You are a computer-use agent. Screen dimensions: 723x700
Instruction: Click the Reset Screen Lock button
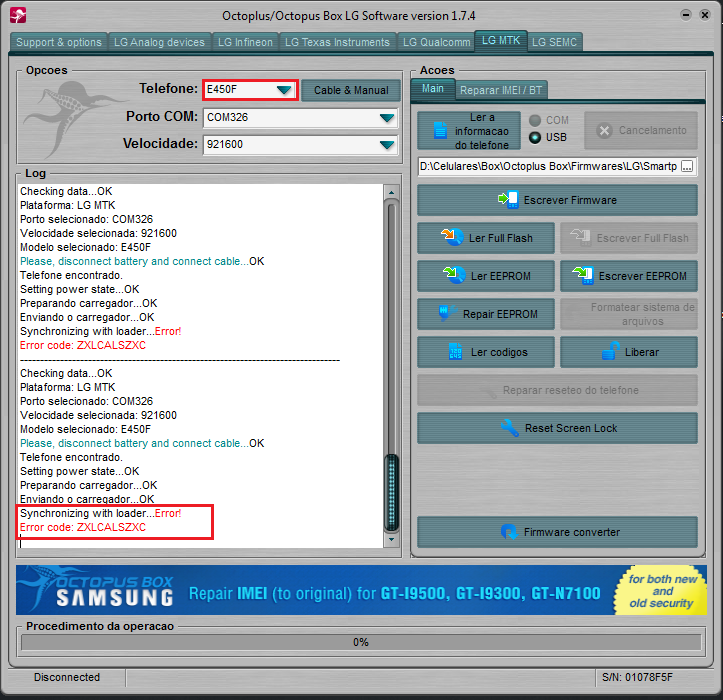point(557,428)
